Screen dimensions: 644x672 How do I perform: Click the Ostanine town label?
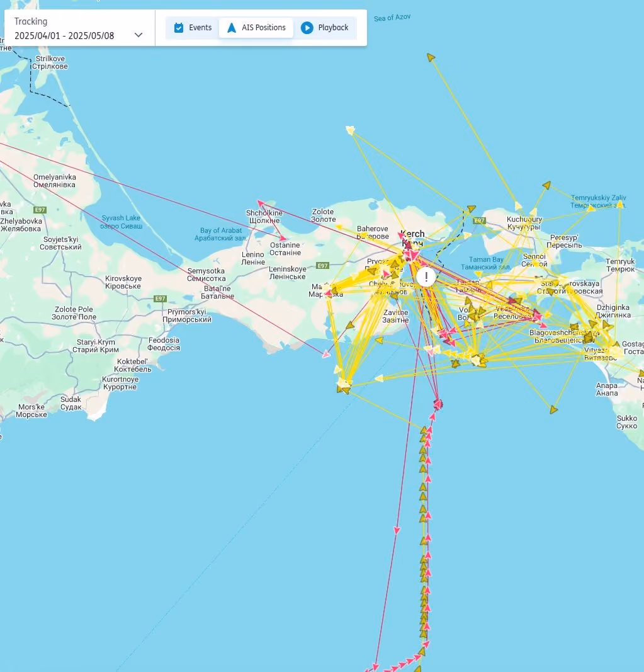285,249
